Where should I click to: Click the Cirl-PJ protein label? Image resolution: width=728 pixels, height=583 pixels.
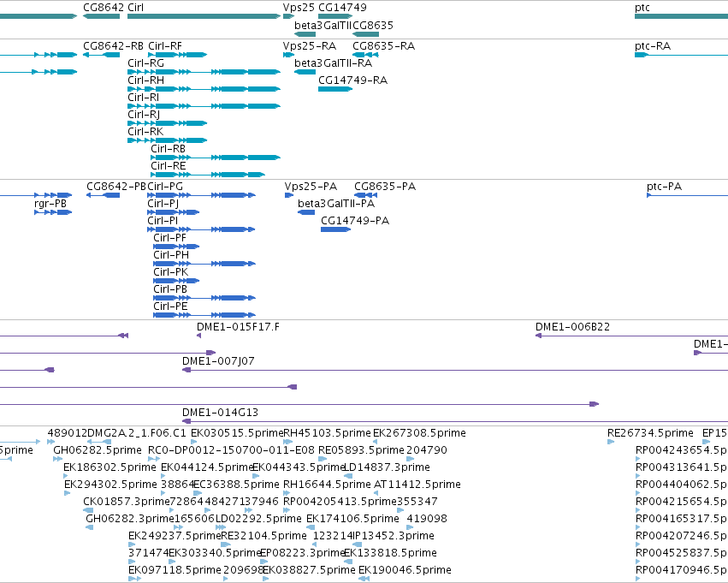[x=163, y=204]
